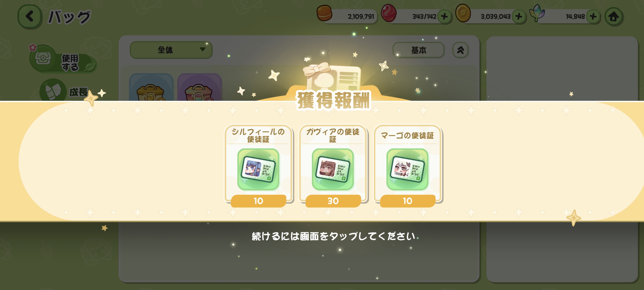Add more red candy stamina
The width and height of the screenshot is (644, 290).
pyautogui.click(x=444, y=16)
